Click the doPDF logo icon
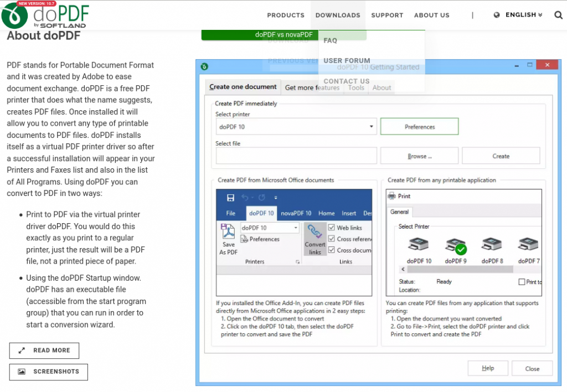Image resolution: width=567 pixels, height=392 pixels. click(x=15, y=15)
